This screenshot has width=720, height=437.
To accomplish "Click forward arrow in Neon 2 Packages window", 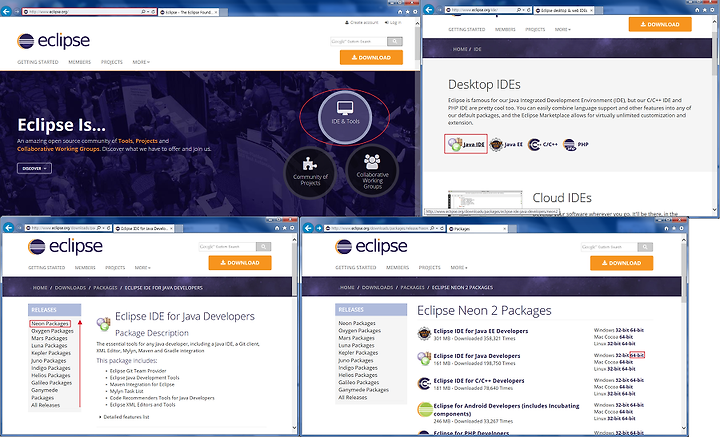I will pyautogui.click(x=318, y=228).
